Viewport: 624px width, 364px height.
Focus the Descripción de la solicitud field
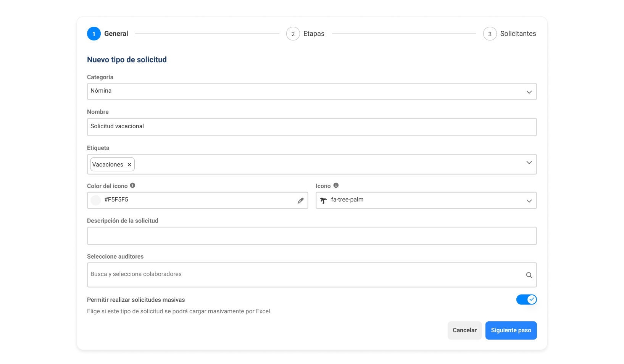311,236
